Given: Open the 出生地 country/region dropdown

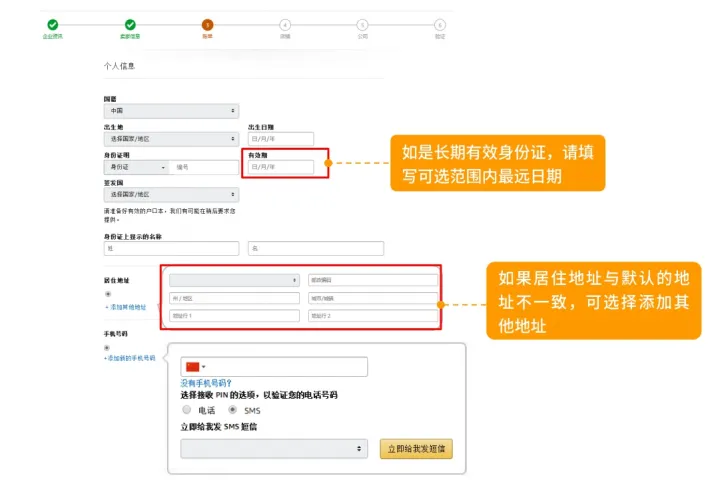Looking at the screenshot, I should coord(171,139).
